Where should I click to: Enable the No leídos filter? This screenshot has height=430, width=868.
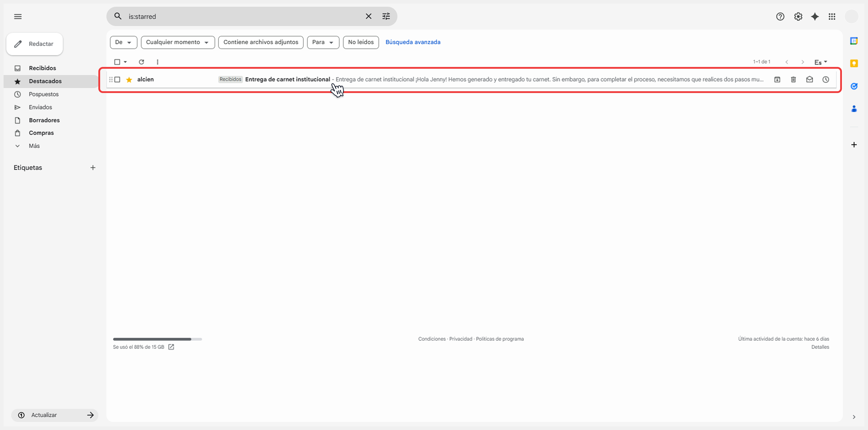361,42
